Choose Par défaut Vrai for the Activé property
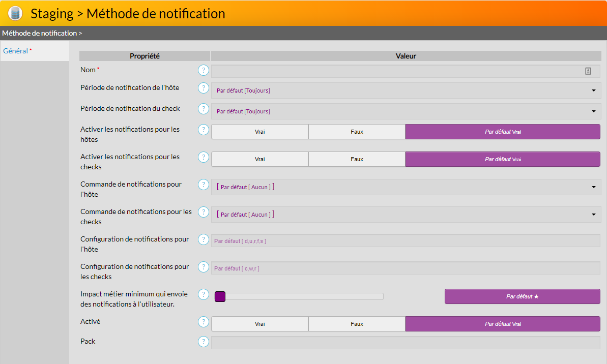This screenshot has width=607, height=364. click(502, 324)
